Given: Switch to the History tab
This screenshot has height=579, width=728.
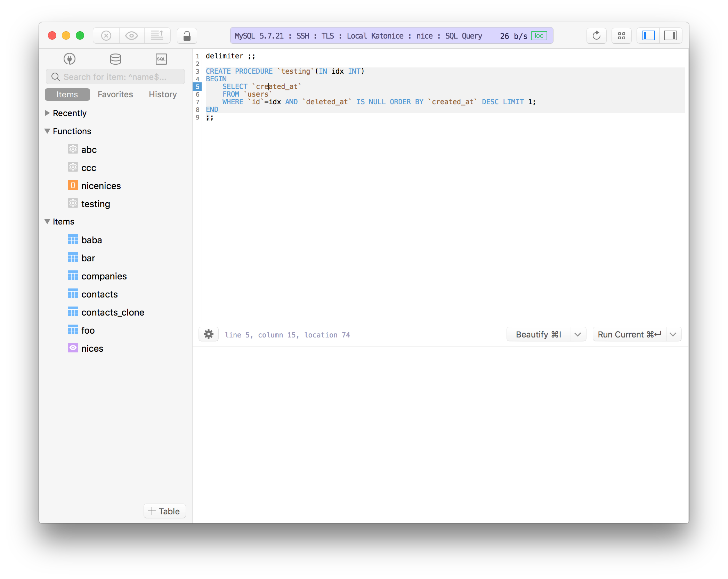Looking at the screenshot, I should [x=162, y=94].
